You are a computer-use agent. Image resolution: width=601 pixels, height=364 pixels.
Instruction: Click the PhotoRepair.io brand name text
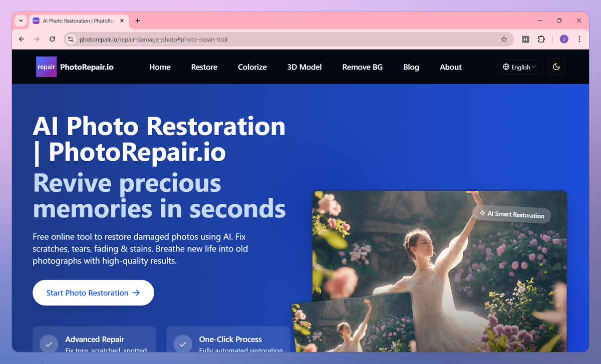point(87,67)
